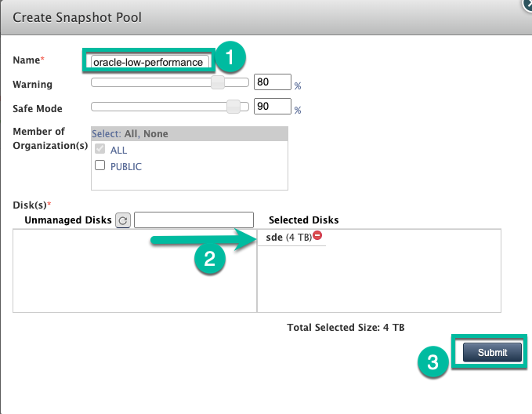Enable the PUBLIC organization checkbox
Viewport: 532px width, 414px height.
[100, 166]
